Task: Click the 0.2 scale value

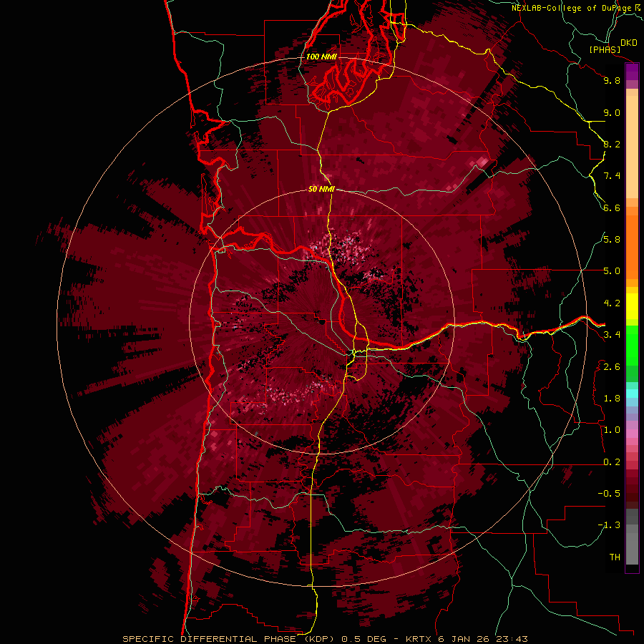Action: click(x=612, y=462)
